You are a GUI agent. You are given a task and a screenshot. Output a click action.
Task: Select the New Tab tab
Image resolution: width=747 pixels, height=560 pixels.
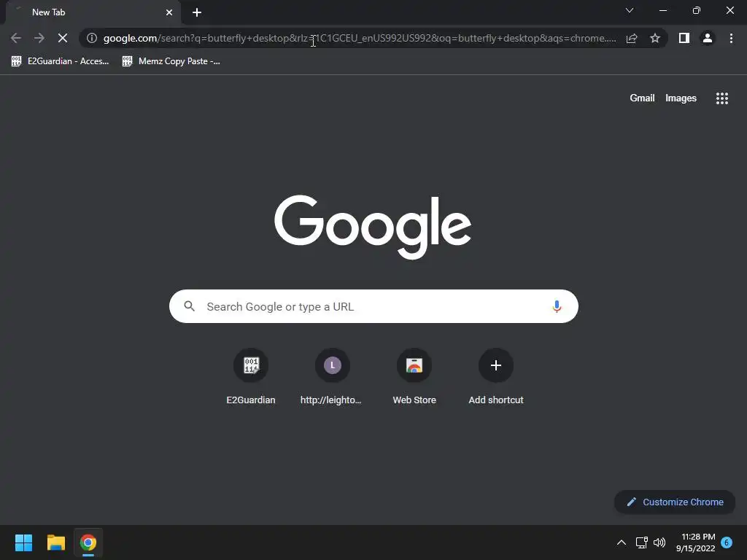93,12
